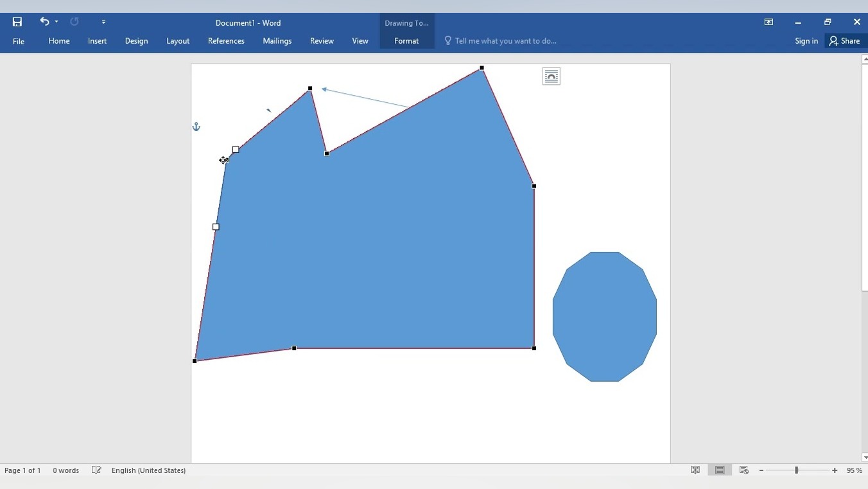Open the Zoom dialog via the 95% level
The width and height of the screenshot is (868, 489).
854,470
